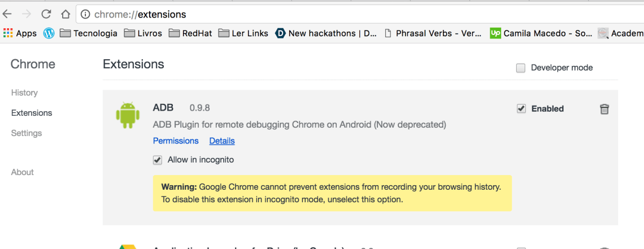Open the Apps grid shortcut
This screenshot has height=249, width=644.
pyautogui.click(x=20, y=33)
